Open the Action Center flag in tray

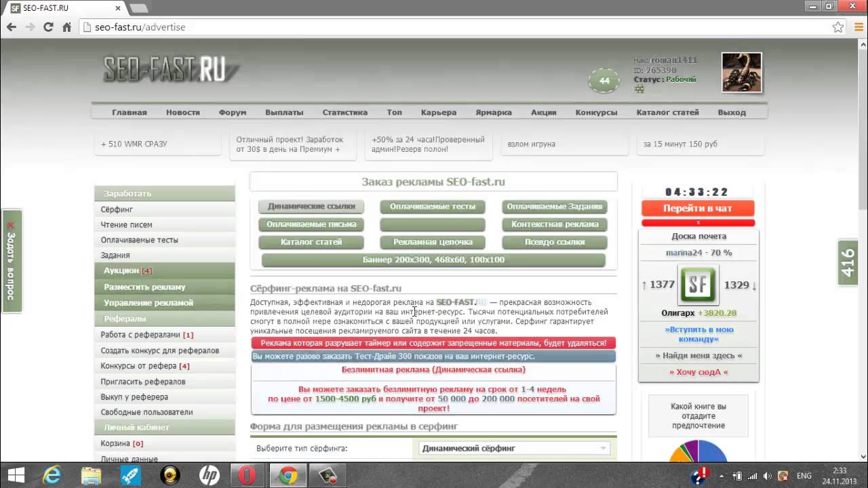[x=700, y=474]
